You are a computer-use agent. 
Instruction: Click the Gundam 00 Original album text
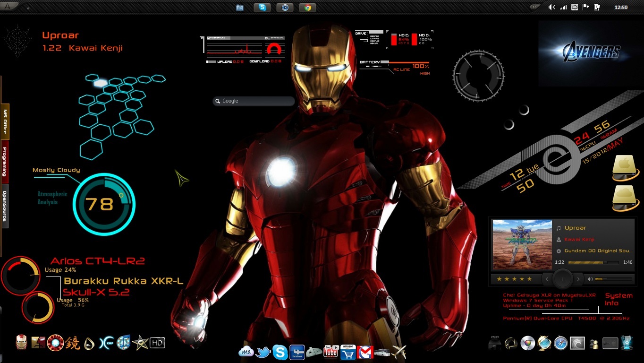[x=598, y=251]
